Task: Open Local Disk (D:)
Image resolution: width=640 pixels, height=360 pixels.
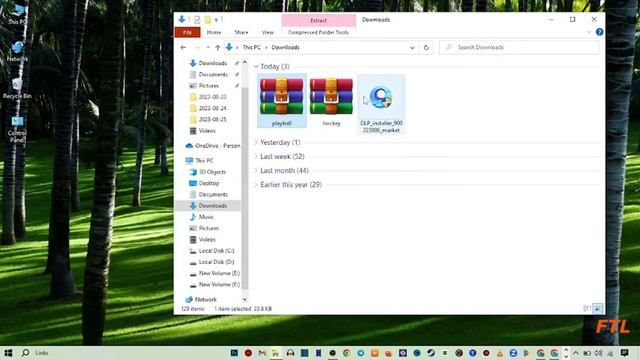Action: (x=212, y=262)
